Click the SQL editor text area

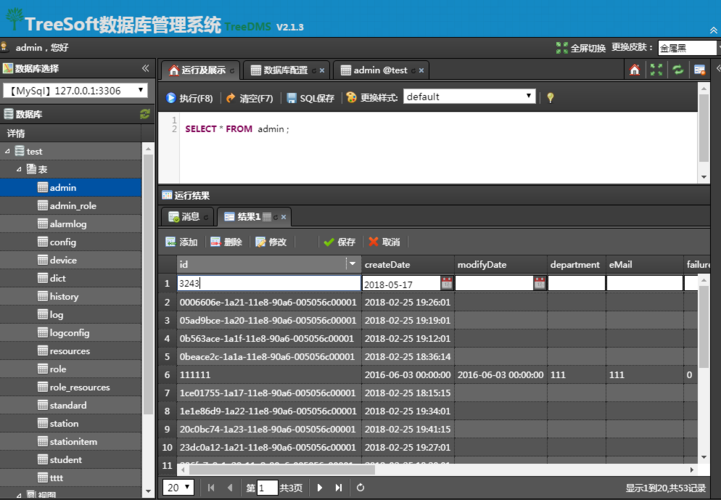[438, 147]
